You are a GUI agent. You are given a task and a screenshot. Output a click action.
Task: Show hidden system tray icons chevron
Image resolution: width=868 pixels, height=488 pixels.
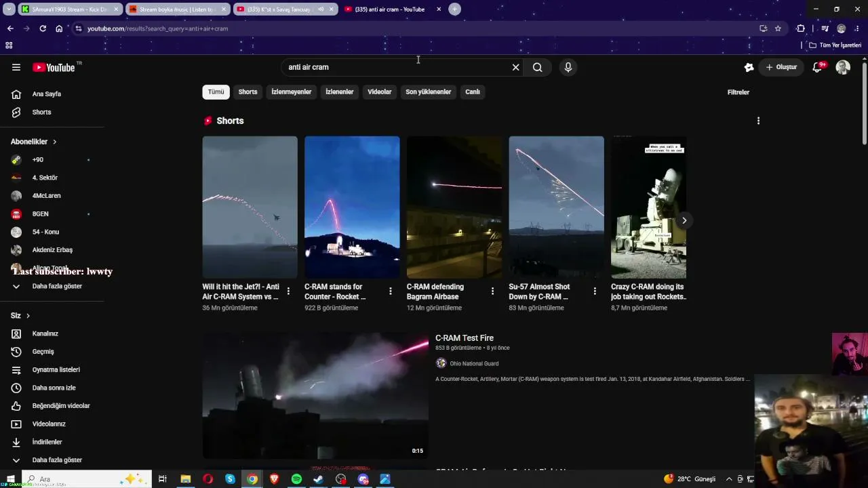click(x=729, y=479)
